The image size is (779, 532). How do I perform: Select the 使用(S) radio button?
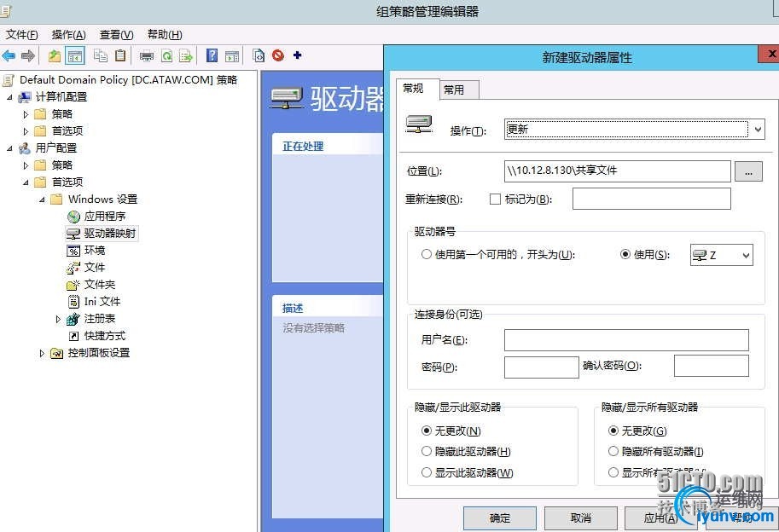click(625, 255)
